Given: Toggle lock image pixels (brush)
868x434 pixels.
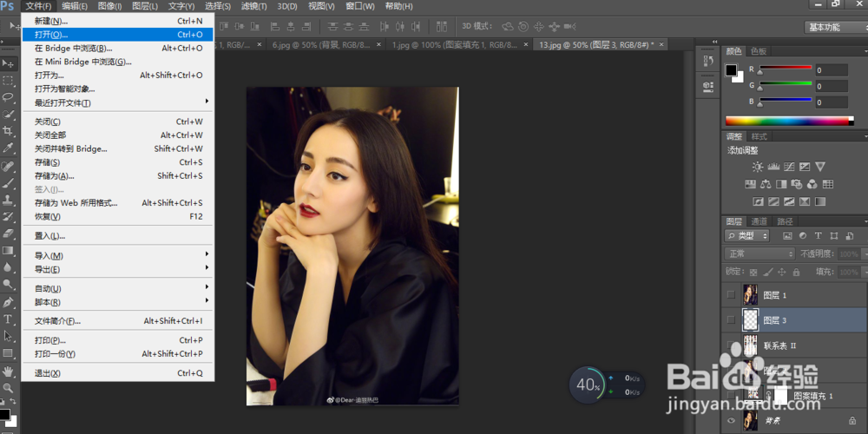Looking at the screenshot, I should click(768, 273).
